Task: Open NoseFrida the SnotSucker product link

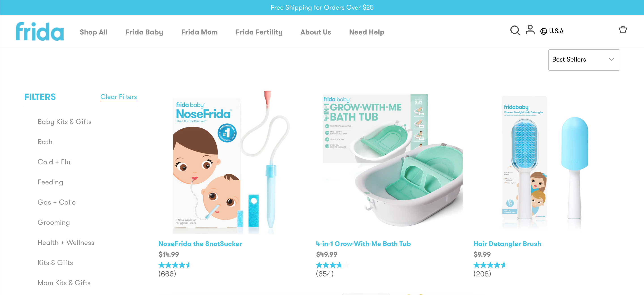Action: (200, 244)
